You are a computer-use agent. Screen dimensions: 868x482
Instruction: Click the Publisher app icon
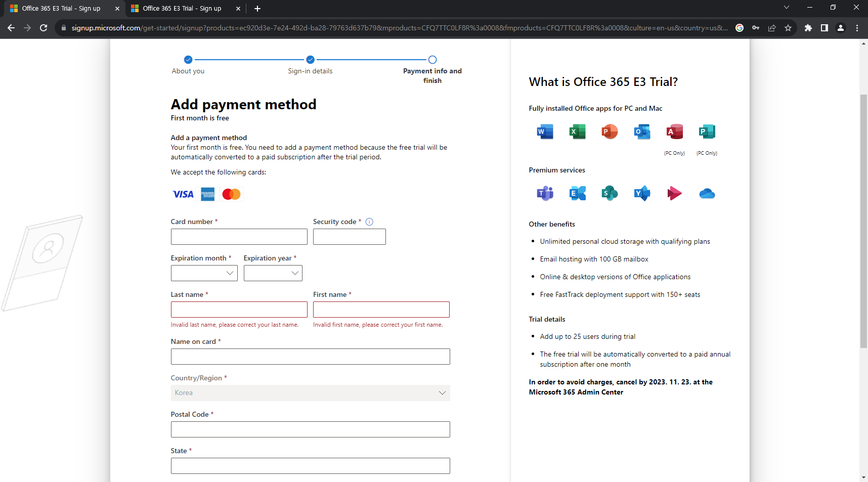click(707, 132)
